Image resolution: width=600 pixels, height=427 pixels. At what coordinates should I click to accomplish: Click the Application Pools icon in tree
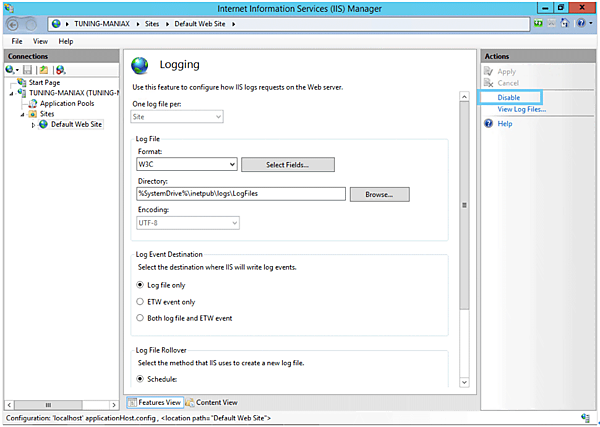click(33, 103)
